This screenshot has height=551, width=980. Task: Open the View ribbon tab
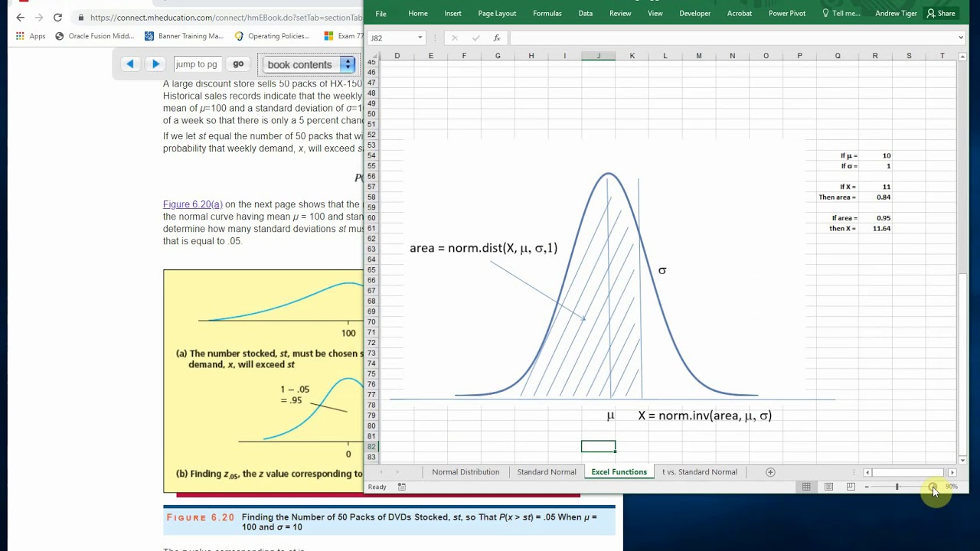click(655, 13)
